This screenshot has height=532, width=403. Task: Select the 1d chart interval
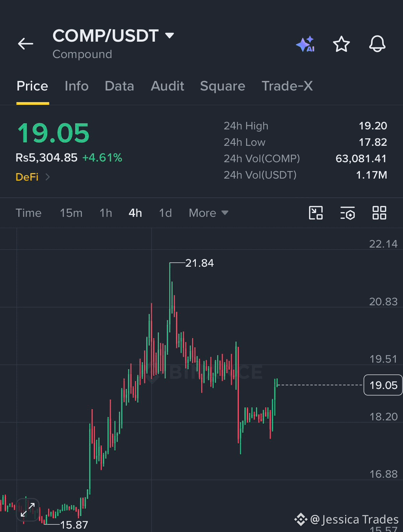[165, 213]
